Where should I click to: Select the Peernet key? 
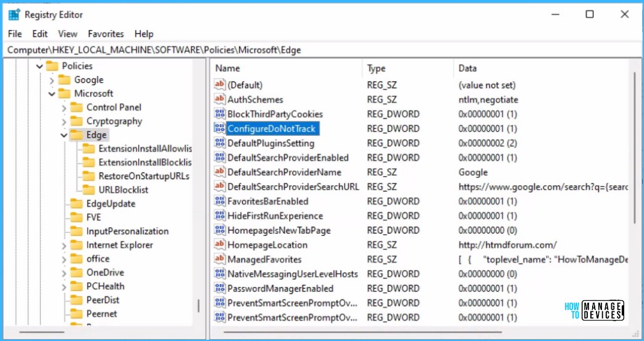101,313
